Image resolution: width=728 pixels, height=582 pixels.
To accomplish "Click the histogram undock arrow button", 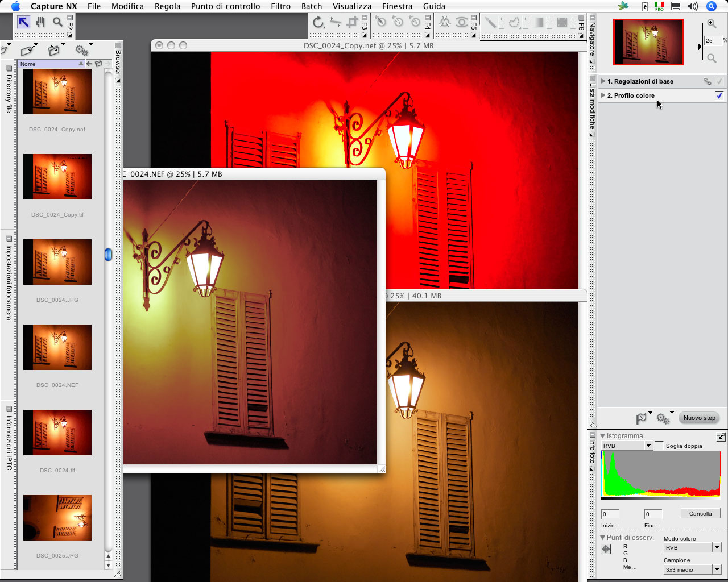I will point(721,436).
